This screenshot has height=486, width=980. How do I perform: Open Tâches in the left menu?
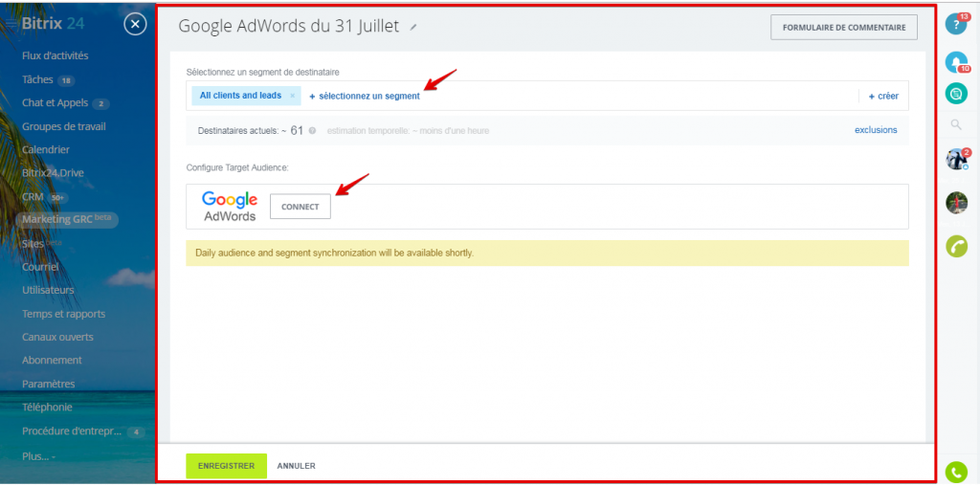coord(38,79)
